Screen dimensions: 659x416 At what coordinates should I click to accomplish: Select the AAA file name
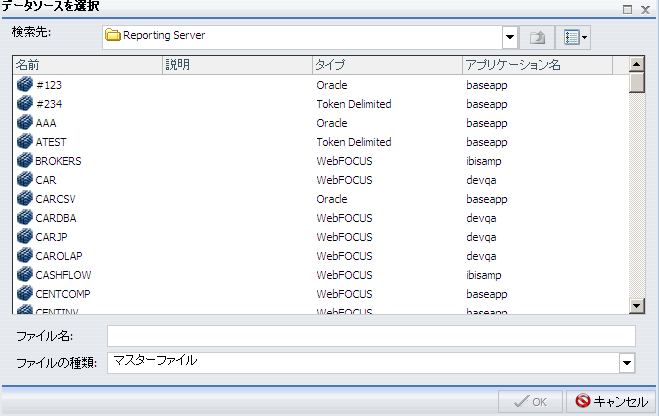[46, 123]
